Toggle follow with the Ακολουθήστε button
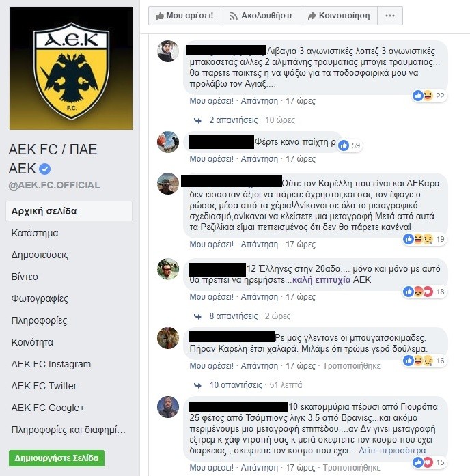The image size is (470, 476). (x=261, y=16)
